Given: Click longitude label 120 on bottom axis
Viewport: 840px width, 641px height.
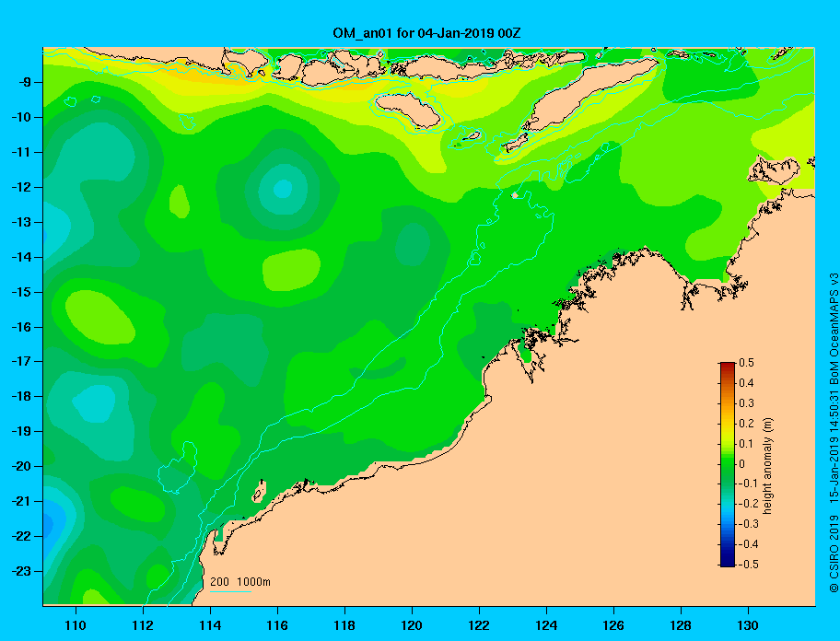Looking at the screenshot, I should (412, 625).
